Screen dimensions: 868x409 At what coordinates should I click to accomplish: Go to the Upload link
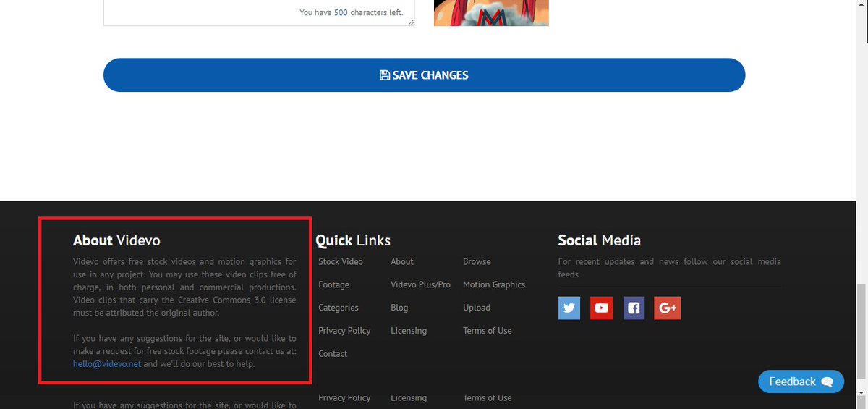(477, 308)
